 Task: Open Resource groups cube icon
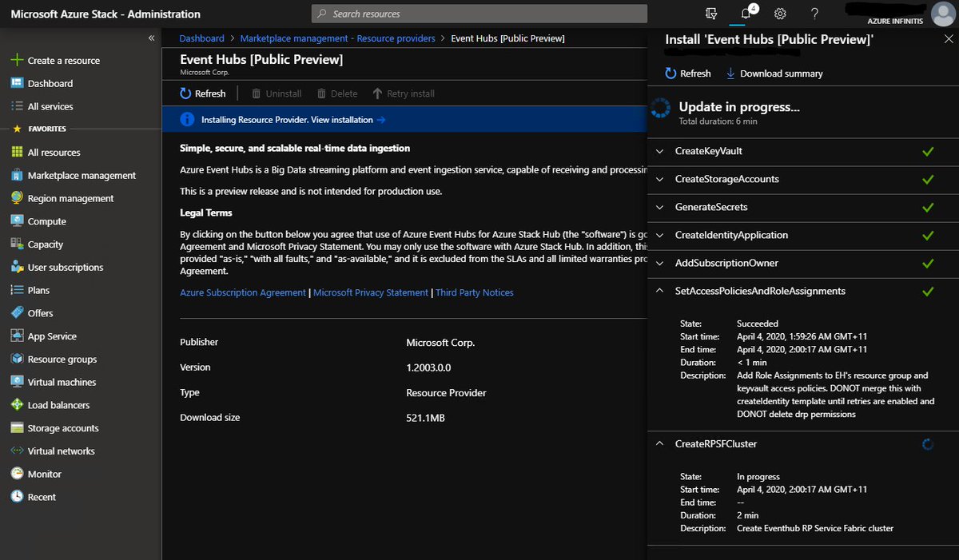pyautogui.click(x=17, y=359)
